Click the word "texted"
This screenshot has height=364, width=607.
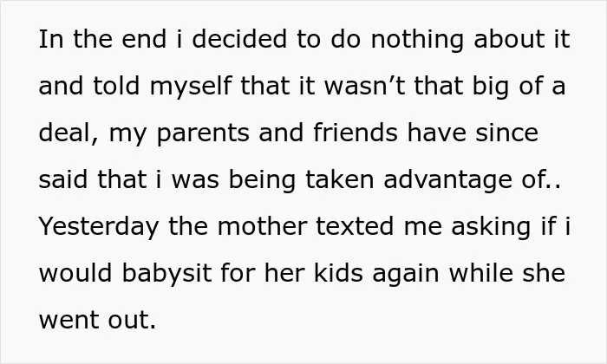tap(355, 226)
